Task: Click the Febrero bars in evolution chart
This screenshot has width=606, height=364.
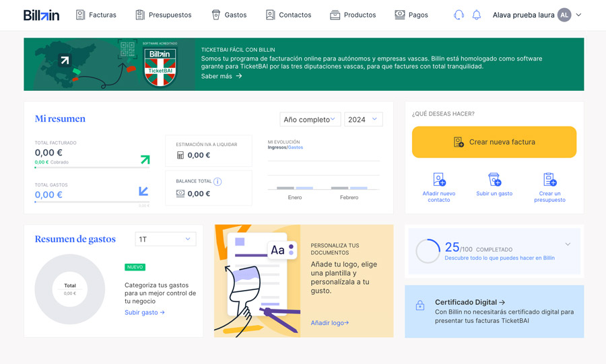Action: click(349, 188)
